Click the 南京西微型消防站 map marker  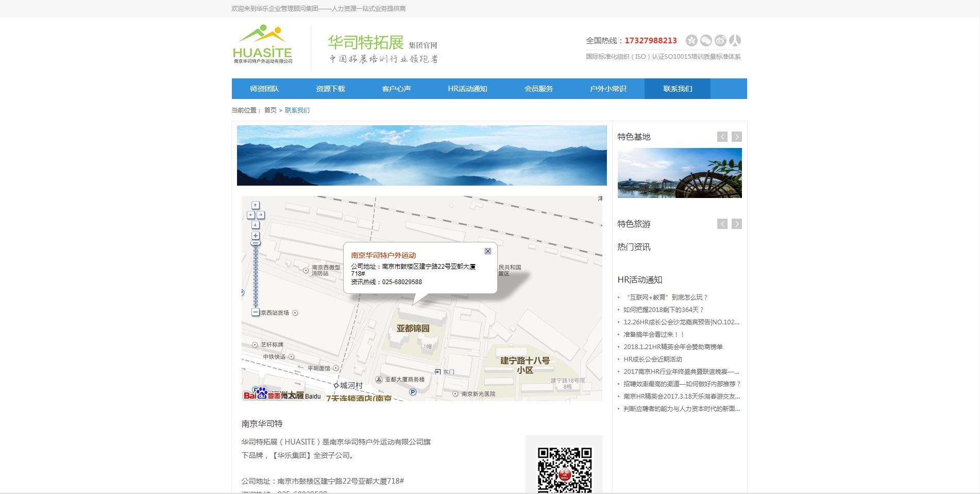pos(306,270)
